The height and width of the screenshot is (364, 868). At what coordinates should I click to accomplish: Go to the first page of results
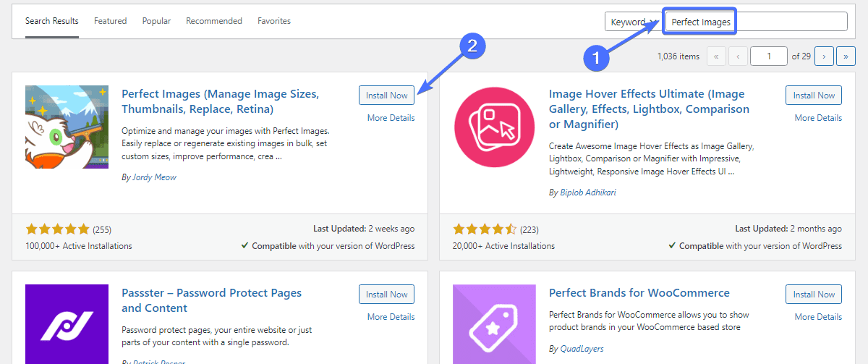click(716, 56)
